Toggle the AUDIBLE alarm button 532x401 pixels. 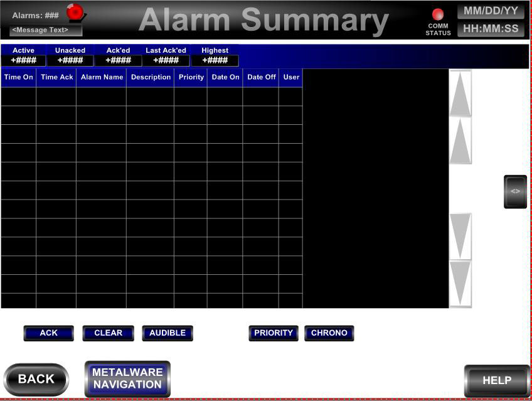(168, 333)
